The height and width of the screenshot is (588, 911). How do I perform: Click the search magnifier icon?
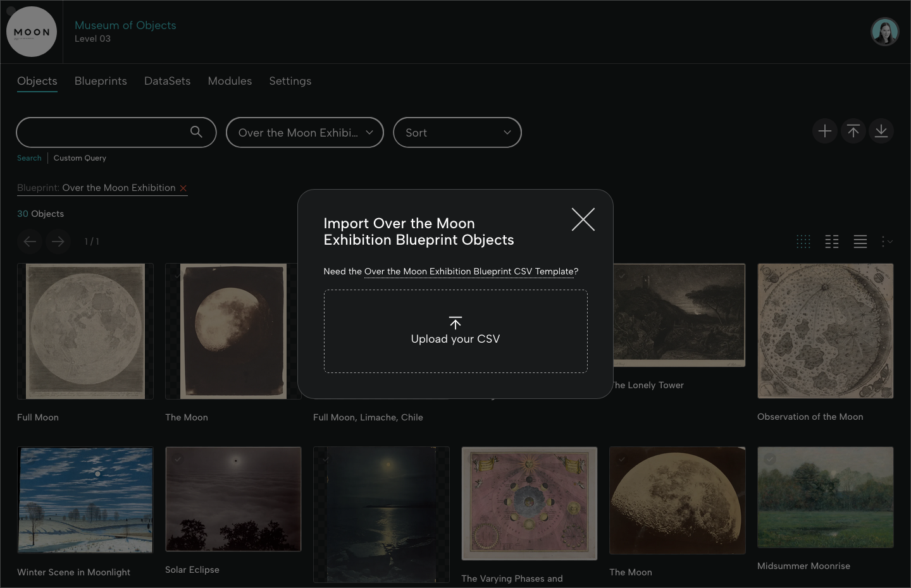pos(196,132)
